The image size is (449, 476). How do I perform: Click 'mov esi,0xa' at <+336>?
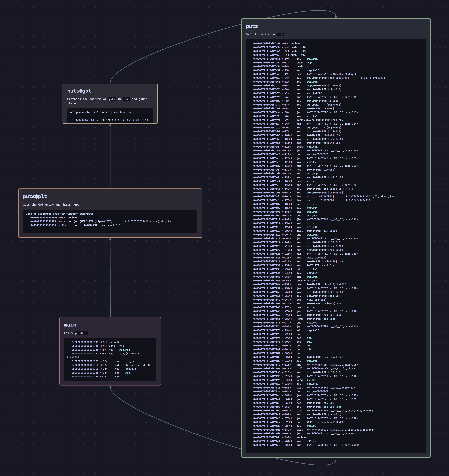(x=307, y=384)
